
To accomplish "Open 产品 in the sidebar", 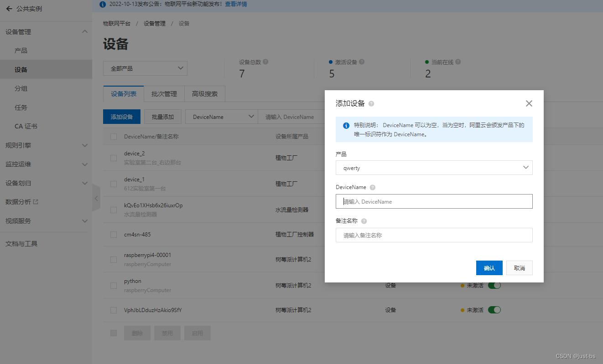I will (21, 51).
